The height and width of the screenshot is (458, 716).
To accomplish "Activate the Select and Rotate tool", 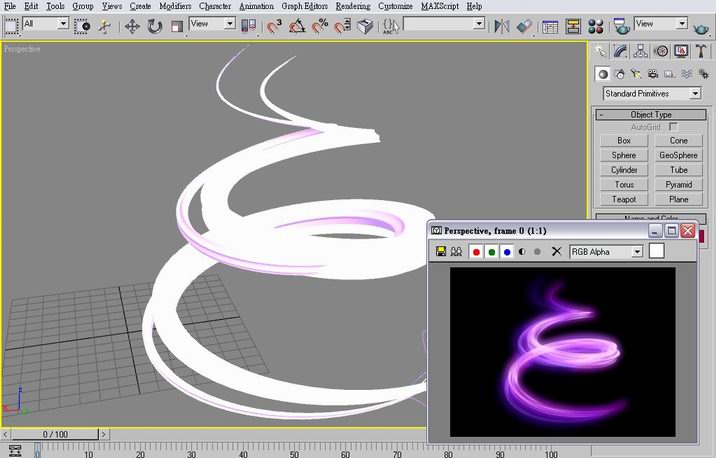I will click(155, 26).
